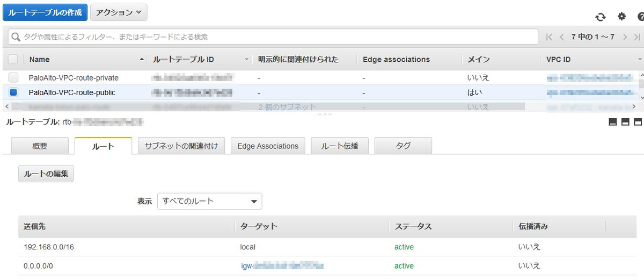The height and width of the screenshot is (280, 644).
Task: Click the ステータス column header
Action: click(x=413, y=226)
